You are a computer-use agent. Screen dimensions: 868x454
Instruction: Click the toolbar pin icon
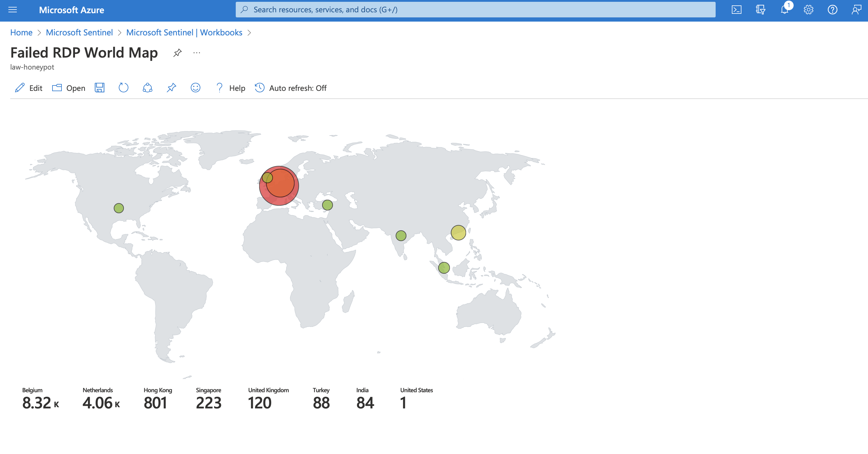point(172,88)
